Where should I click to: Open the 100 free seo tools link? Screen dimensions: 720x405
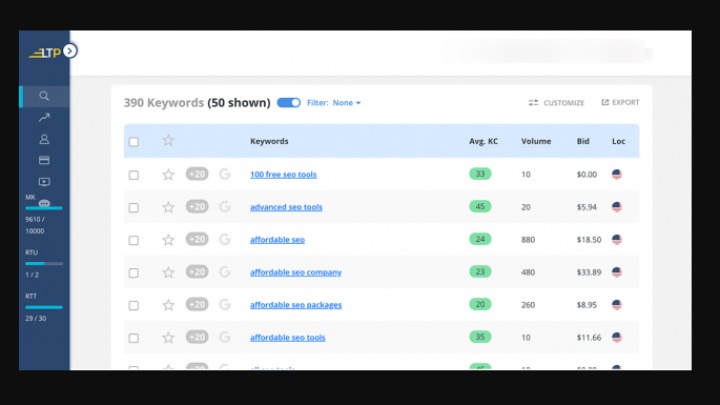(x=283, y=174)
